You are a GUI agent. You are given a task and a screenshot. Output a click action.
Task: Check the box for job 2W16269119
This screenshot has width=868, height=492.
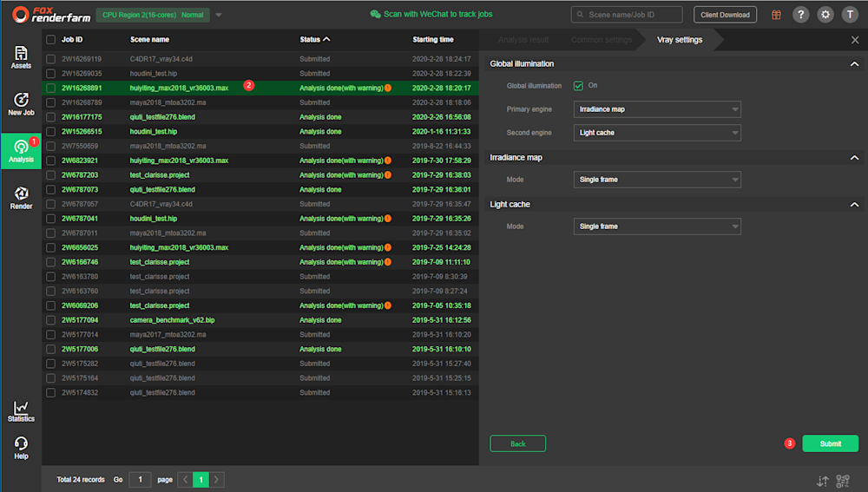(51, 59)
